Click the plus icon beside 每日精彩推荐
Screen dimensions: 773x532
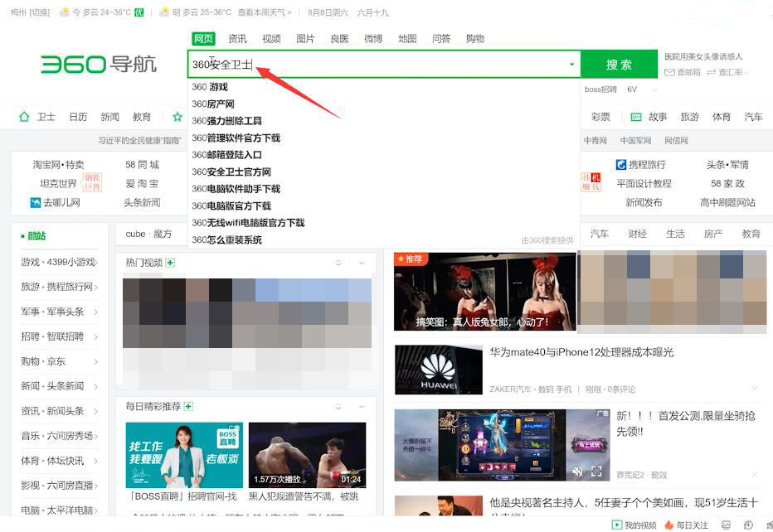pyautogui.click(x=188, y=406)
